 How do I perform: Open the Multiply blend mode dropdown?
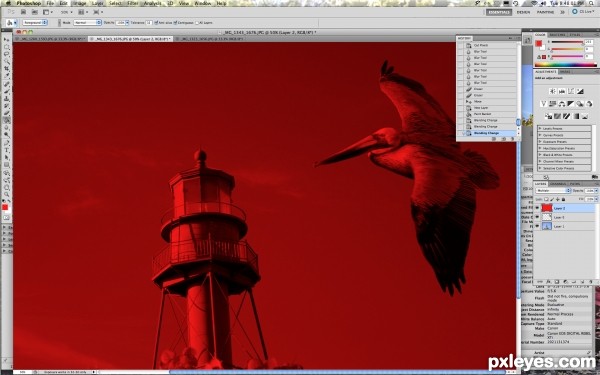click(553, 190)
